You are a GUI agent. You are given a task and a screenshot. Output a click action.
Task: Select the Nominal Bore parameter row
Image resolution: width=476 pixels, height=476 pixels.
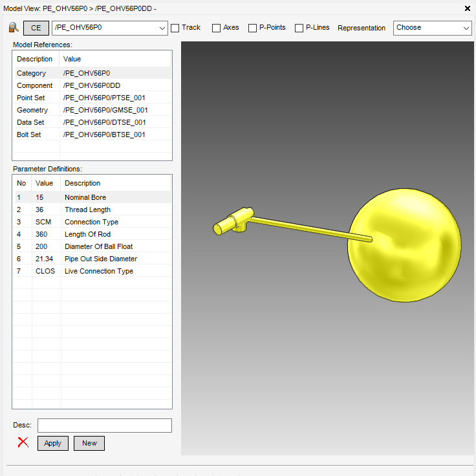[x=92, y=197]
